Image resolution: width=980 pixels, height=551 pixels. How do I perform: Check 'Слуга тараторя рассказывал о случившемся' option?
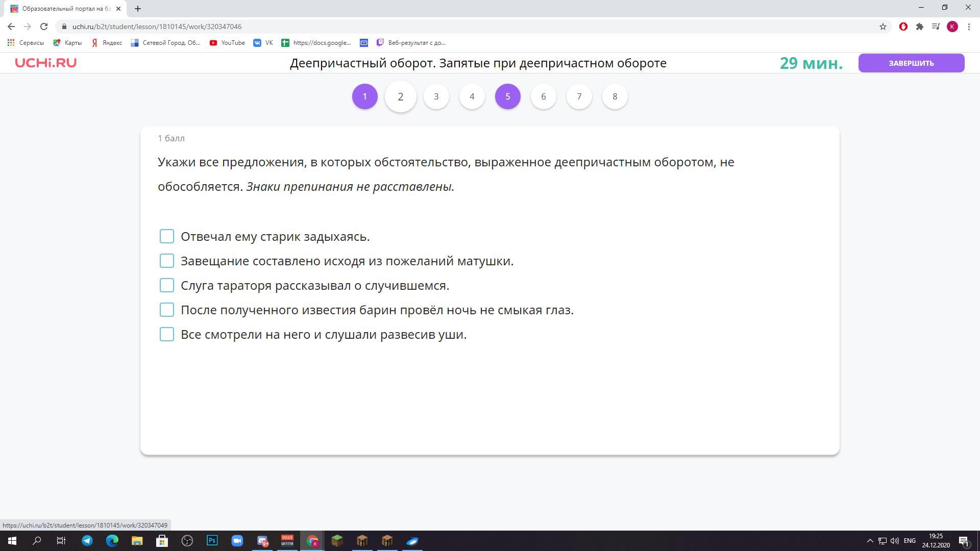[x=167, y=285]
